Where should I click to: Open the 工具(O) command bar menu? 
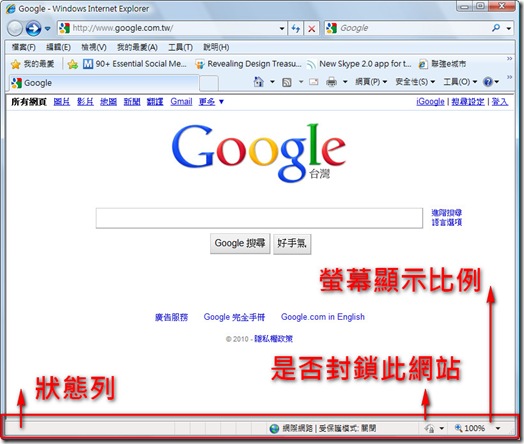(x=460, y=82)
